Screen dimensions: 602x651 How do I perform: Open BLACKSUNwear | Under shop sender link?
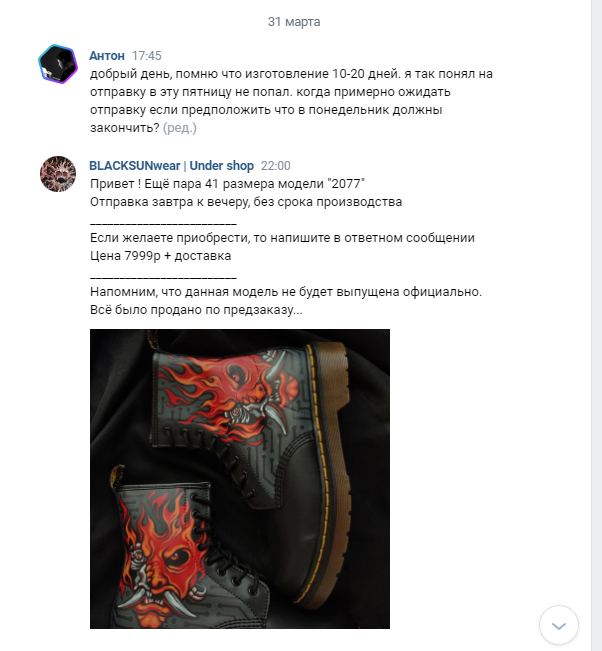click(x=171, y=166)
